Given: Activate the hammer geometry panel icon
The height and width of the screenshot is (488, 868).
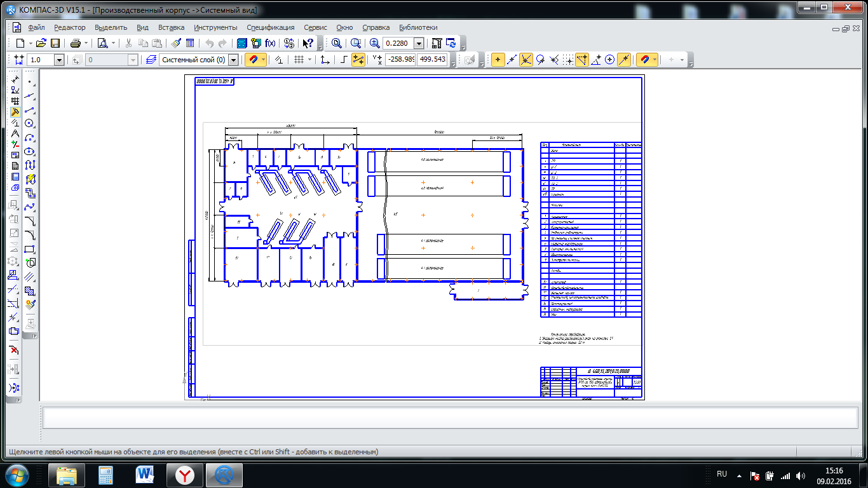Looking at the screenshot, I should coord(15,112).
